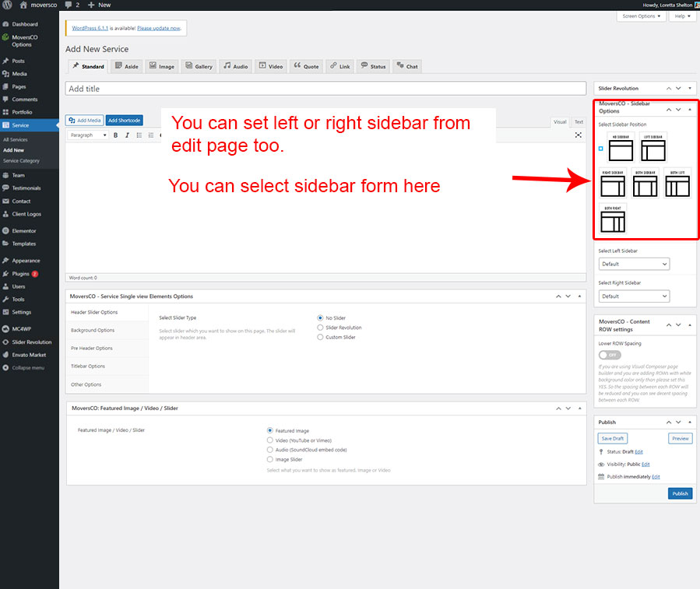
Task: Select the Right Sidebar layout icon
Action: pyautogui.click(x=614, y=184)
